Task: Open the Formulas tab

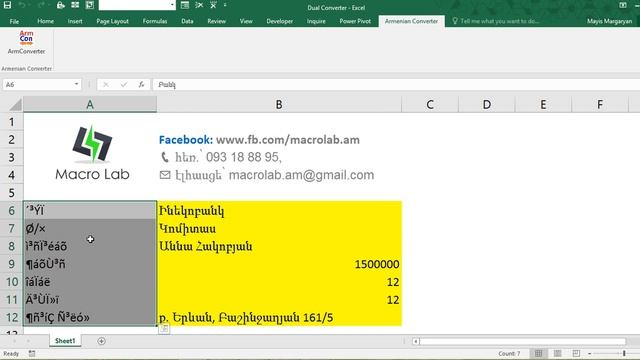Action: (155, 21)
